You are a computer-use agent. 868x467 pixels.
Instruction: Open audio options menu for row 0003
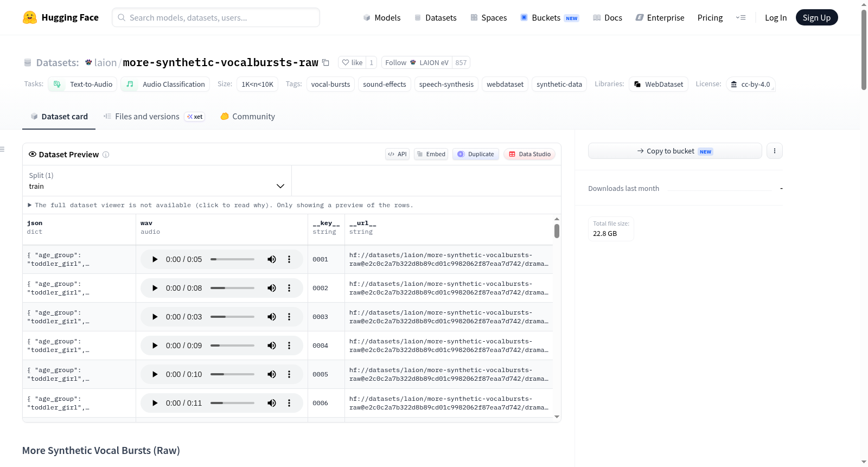[x=289, y=317]
